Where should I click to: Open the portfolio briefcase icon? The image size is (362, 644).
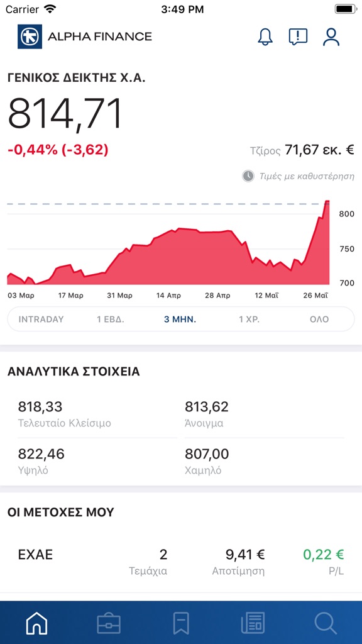(109, 623)
